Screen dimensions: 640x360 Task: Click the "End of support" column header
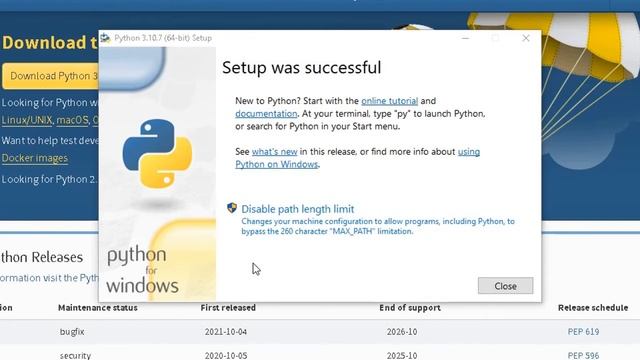(x=410, y=308)
